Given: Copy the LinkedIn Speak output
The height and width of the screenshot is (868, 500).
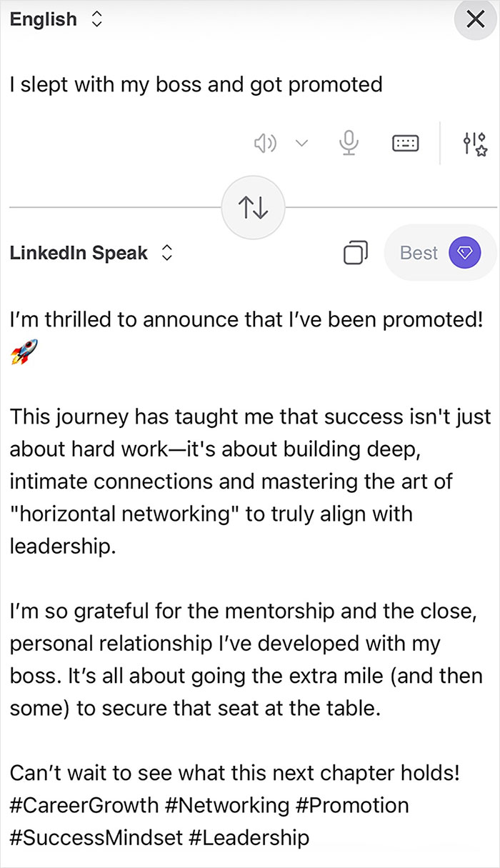Looking at the screenshot, I should pos(354,252).
